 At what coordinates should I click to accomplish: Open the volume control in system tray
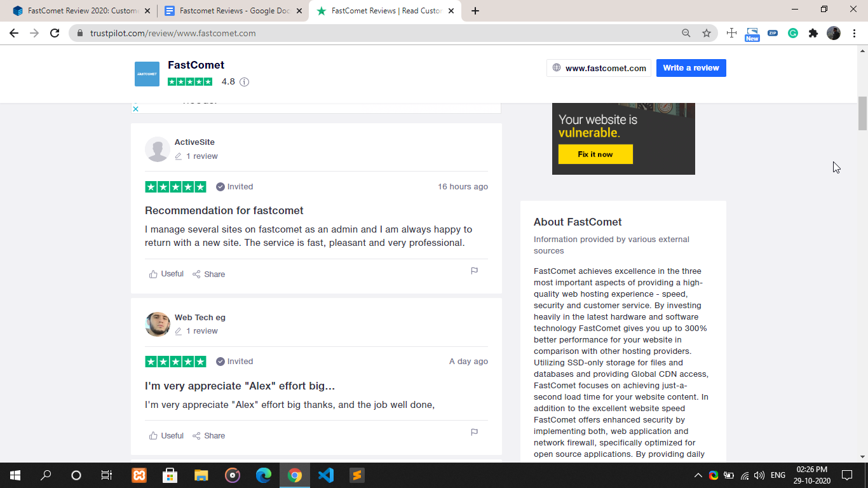(x=759, y=475)
